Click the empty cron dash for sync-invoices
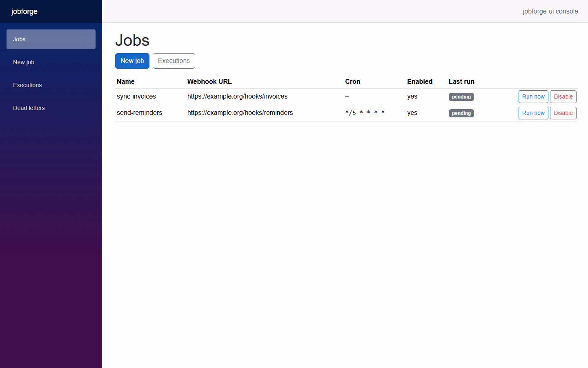This screenshot has width=588, height=368. tap(347, 96)
